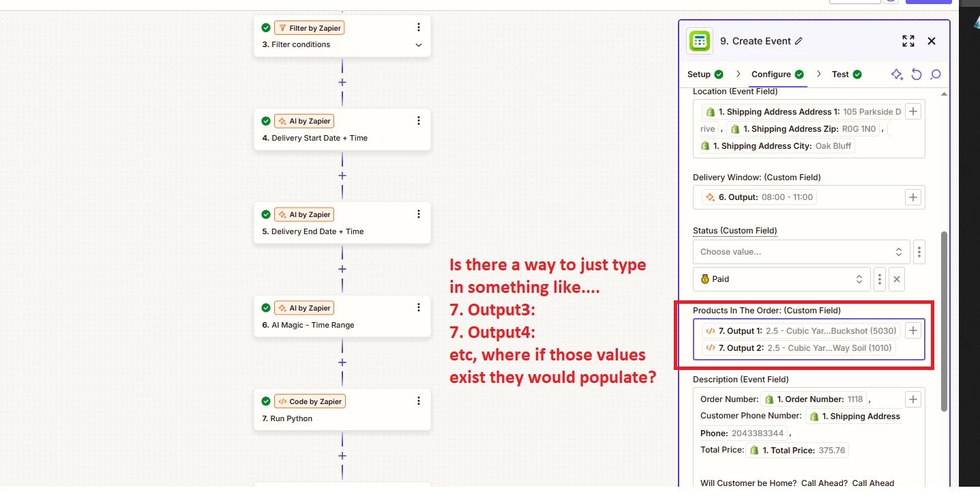Remove the Paid status value
980x499 pixels.
pyautogui.click(x=897, y=279)
